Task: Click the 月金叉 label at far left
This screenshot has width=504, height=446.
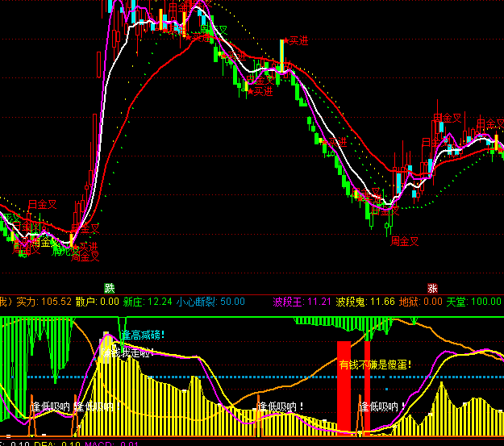Action: pyautogui.click(x=42, y=204)
